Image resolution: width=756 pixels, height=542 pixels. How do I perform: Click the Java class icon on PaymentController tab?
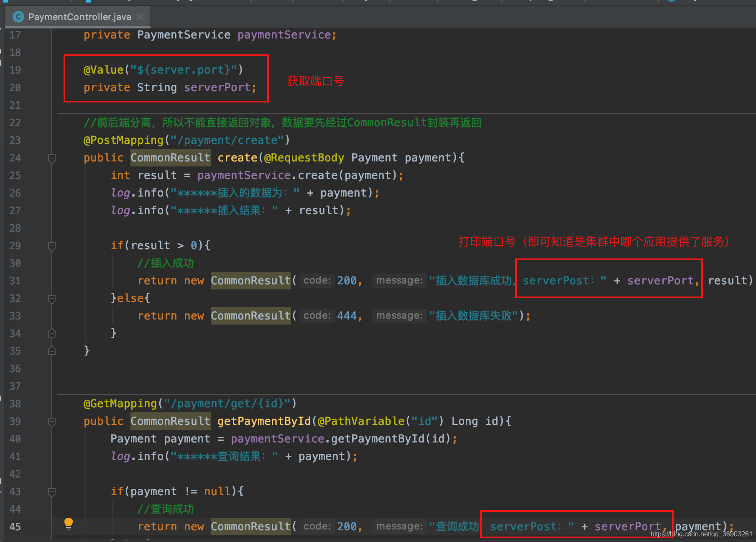coord(18,17)
